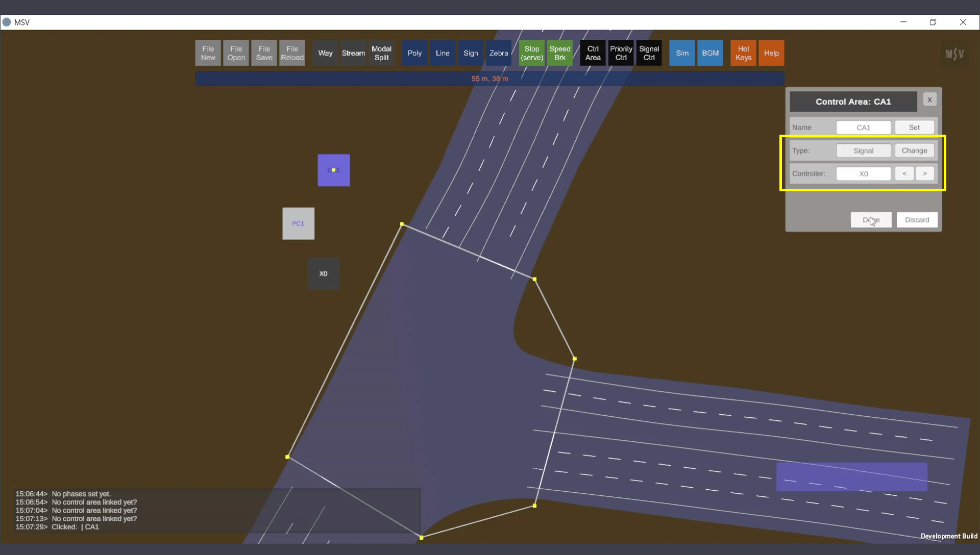Click the Set name button
980x555 pixels.
914,128
